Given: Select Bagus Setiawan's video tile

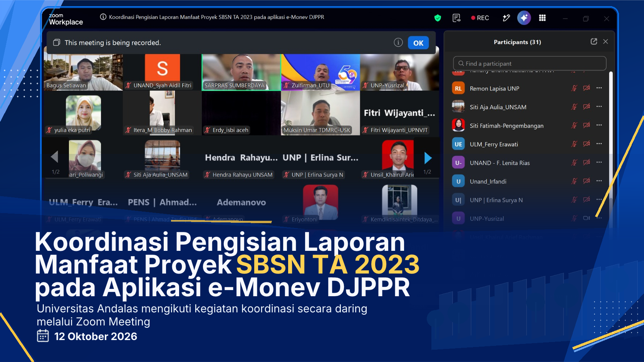Looking at the screenshot, I should coord(83,72).
